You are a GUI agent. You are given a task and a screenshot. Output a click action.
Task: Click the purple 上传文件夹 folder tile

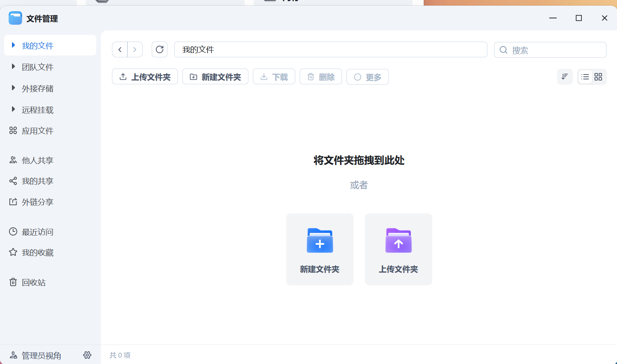point(398,249)
